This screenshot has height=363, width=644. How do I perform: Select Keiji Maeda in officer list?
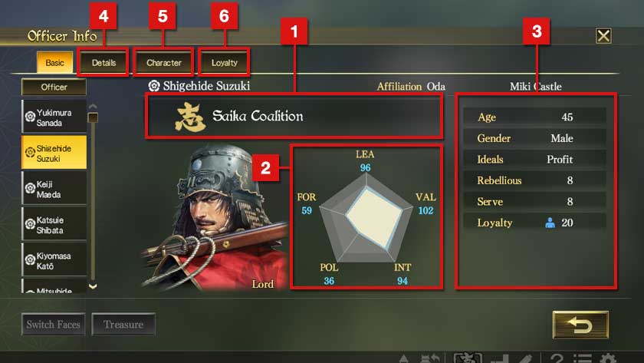[x=54, y=189]
